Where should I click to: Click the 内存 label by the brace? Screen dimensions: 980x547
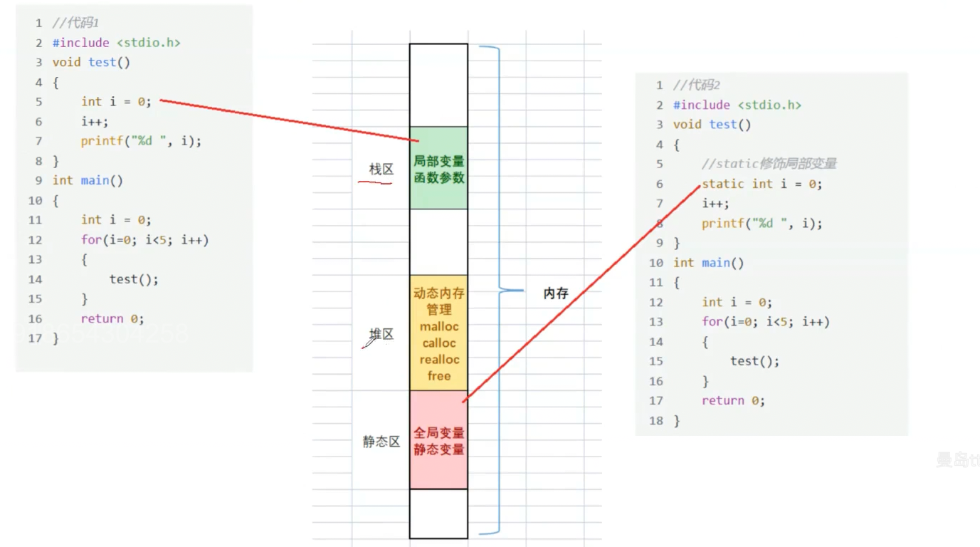click(556, 293)
